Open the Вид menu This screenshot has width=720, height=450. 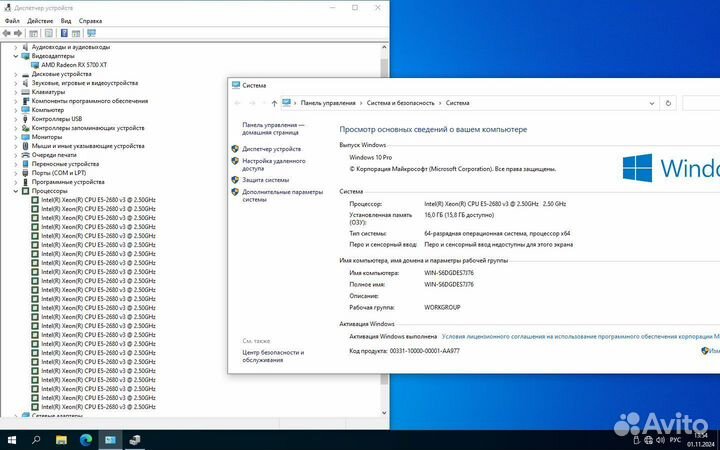66,21
